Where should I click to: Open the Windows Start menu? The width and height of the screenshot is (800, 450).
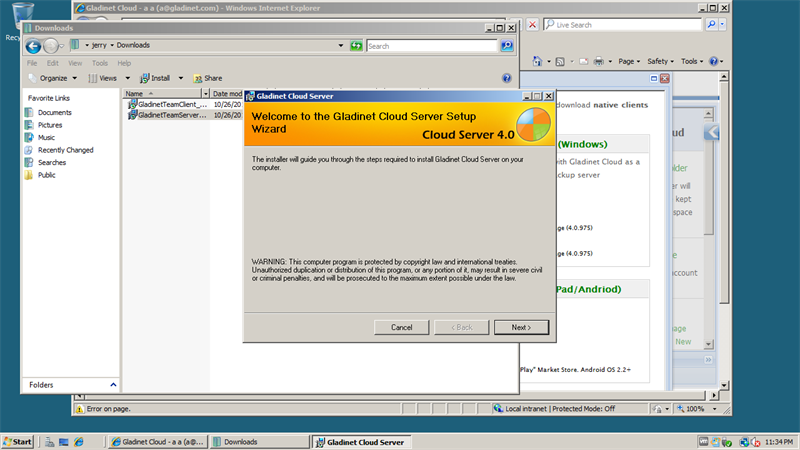coord(17,442)
